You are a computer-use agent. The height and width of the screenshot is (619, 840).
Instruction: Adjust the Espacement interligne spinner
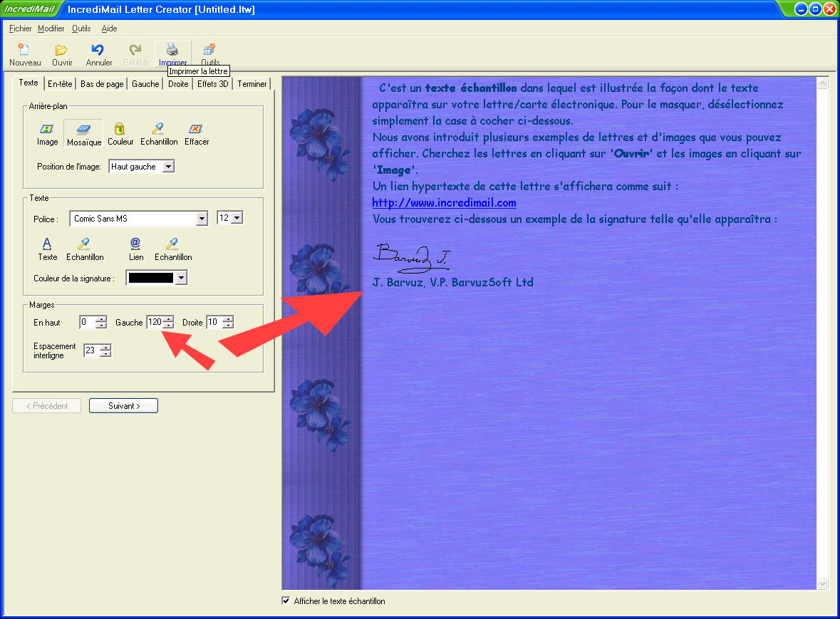(x=105, y=350)
